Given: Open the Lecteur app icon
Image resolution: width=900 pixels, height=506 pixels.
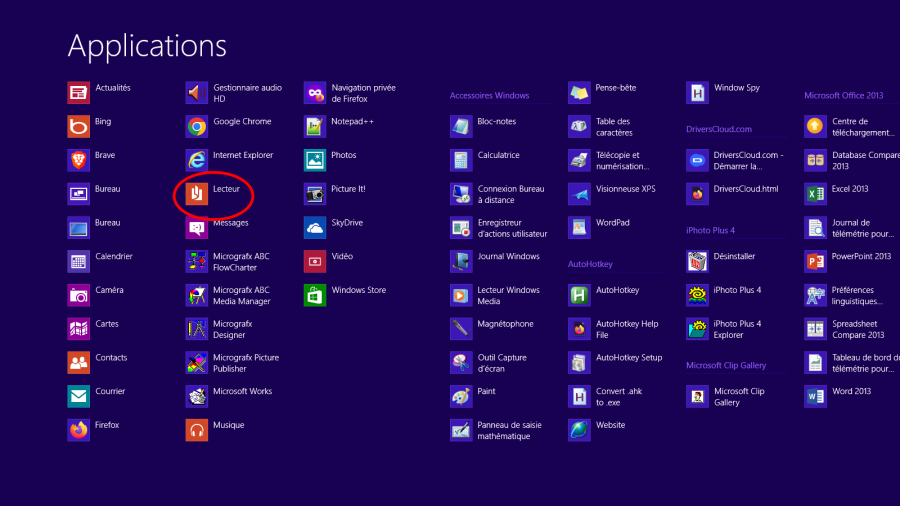Looking at the screenshot, I should coord(197,194).
